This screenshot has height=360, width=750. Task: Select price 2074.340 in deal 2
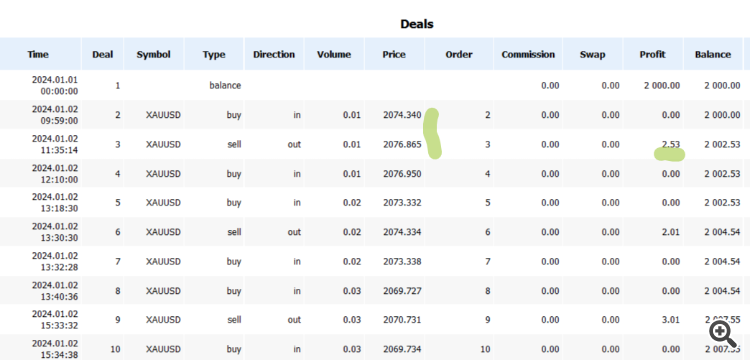coord(402,115)
